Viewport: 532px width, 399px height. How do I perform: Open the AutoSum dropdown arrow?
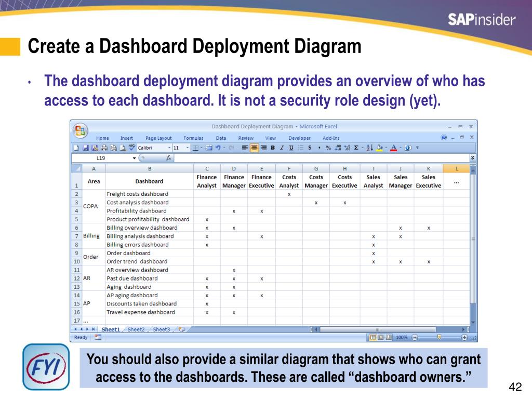click(x=363, y=148)
